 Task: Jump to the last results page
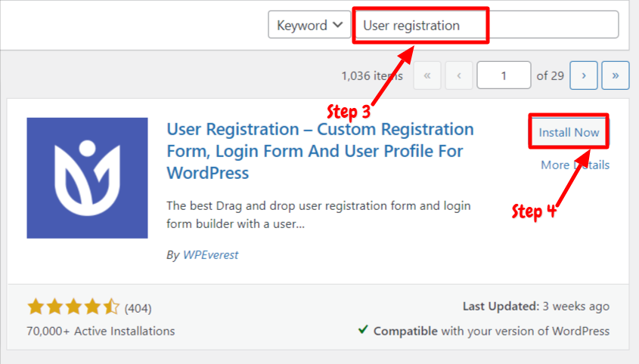(616, 76)
